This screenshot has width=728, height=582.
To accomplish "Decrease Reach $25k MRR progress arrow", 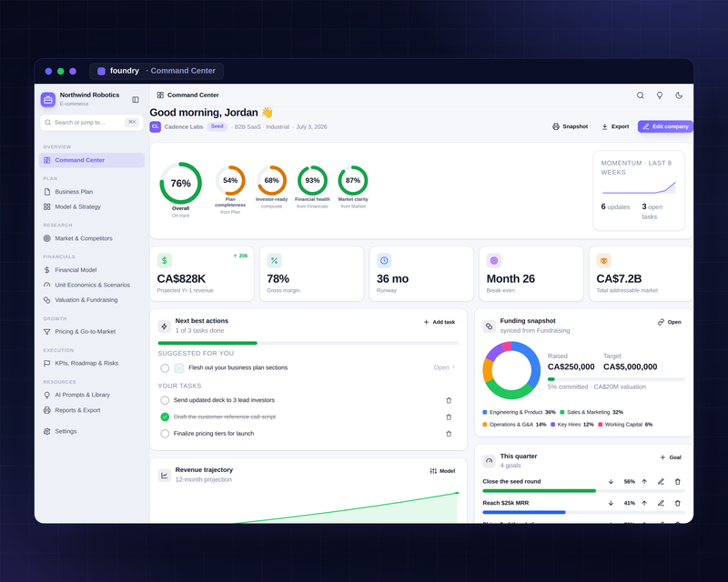I will click(x=611, y=503).
